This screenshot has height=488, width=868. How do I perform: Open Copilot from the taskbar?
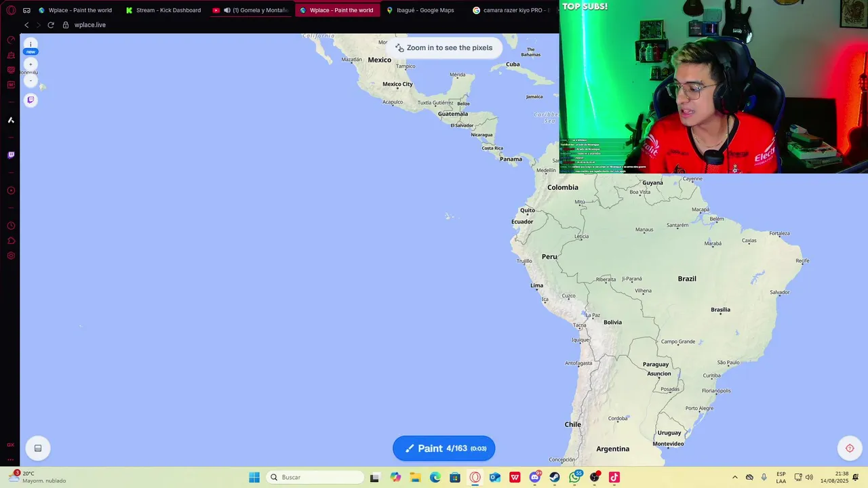395,477
